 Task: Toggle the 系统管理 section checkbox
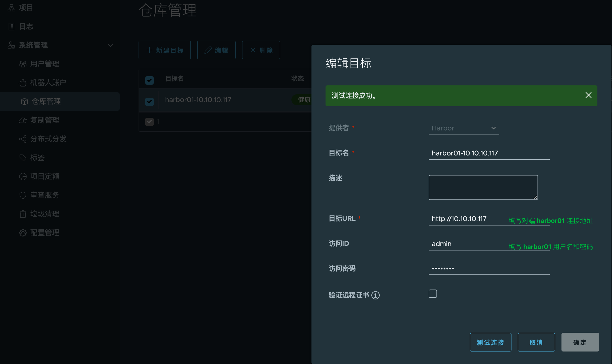110,45
